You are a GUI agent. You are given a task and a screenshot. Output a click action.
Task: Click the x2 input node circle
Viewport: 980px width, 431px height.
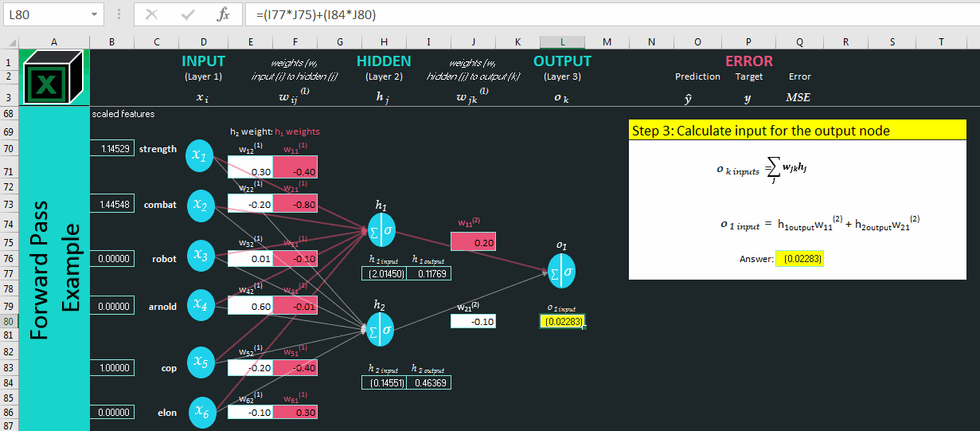tap(201, 206)
